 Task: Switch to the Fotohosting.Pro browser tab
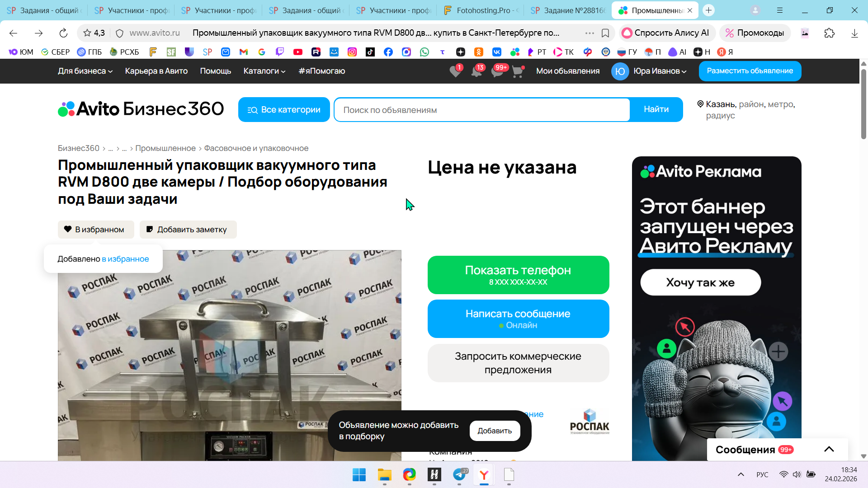tap(480, 10)
